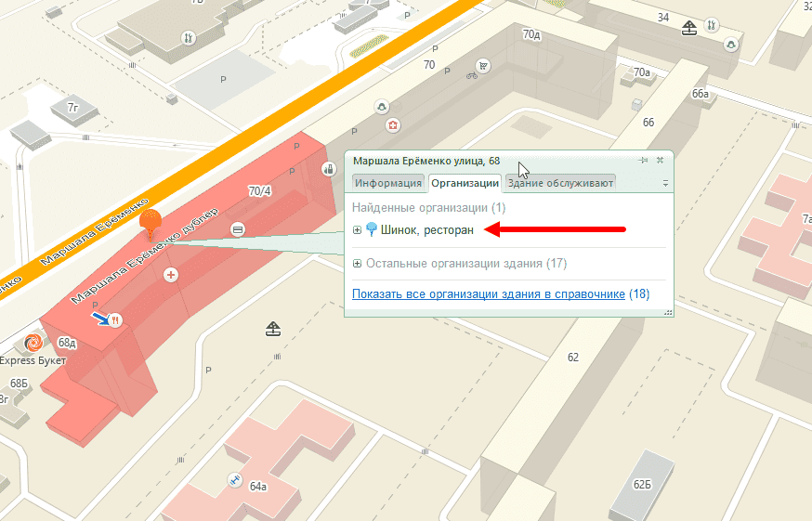Click the parking P in the large lot
The width and height of the screenshot is (812, 521).
coord(223,79)
